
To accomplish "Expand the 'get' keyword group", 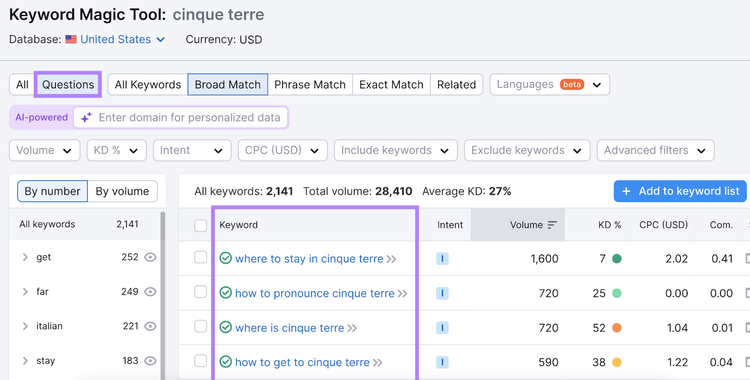I will 25,257.
